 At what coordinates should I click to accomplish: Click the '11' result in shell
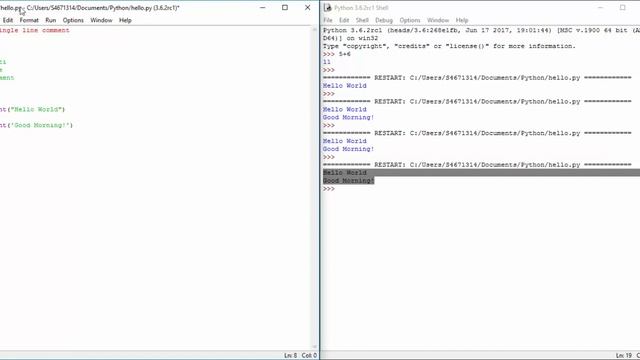(327, 62)
